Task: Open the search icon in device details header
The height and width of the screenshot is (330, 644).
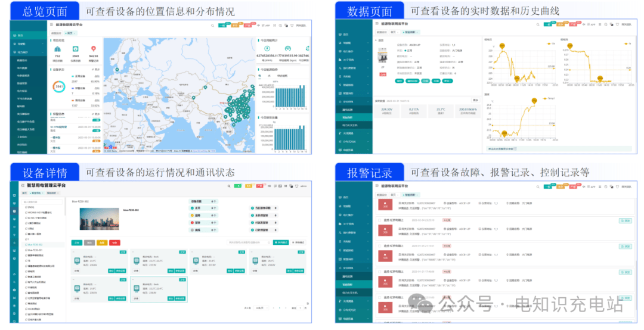Action: pyautogui.click(x=229, y=186)
